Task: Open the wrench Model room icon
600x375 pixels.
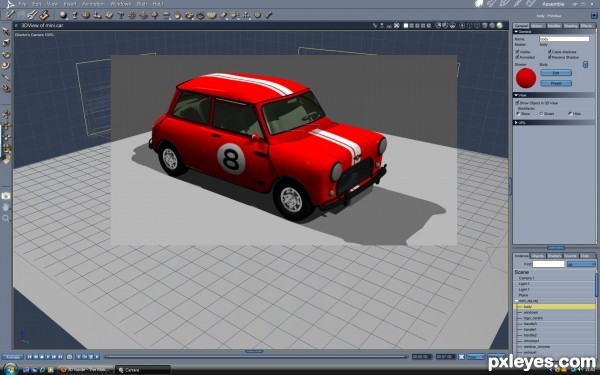Action: click(492, 4)
